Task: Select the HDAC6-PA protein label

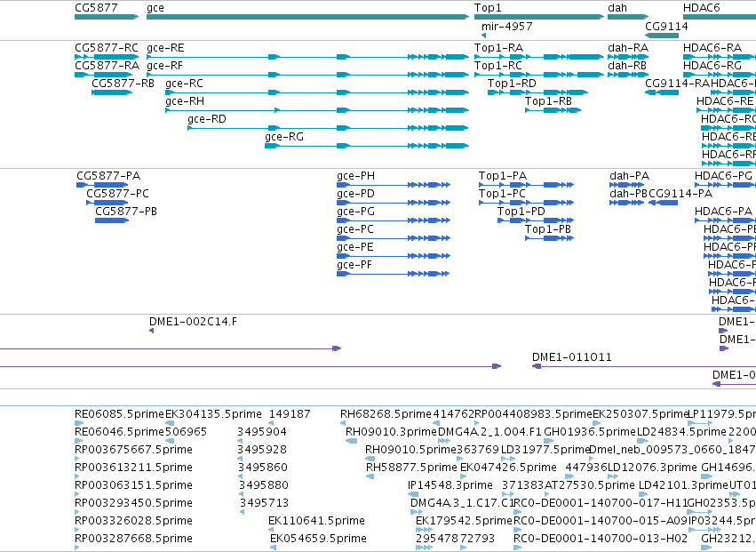Action: [724, 212]
